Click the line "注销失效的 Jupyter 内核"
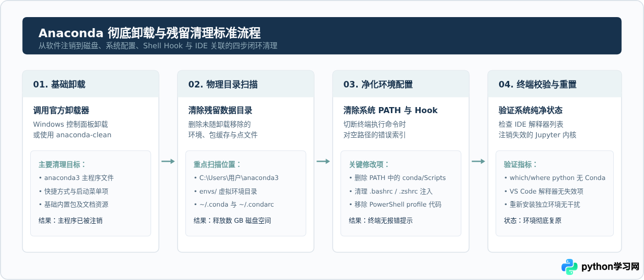644x280 pixels. (x=537, y=135)
